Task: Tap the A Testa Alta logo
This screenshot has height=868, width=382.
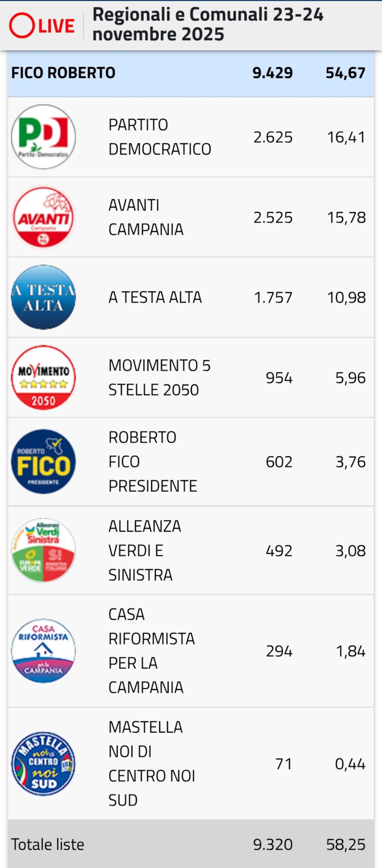Action: point(43,297)
